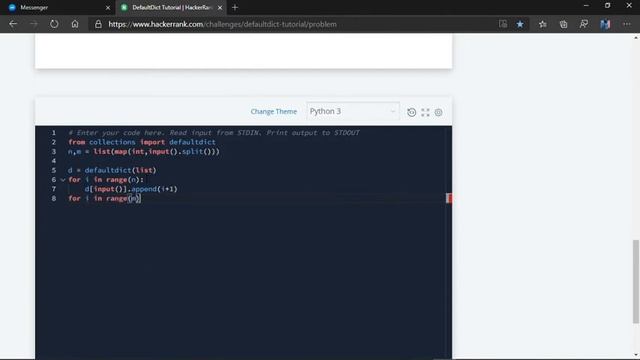Open a new browser tab
The height and width of the screenshot is (360, 640).
[x=235, y=7]
